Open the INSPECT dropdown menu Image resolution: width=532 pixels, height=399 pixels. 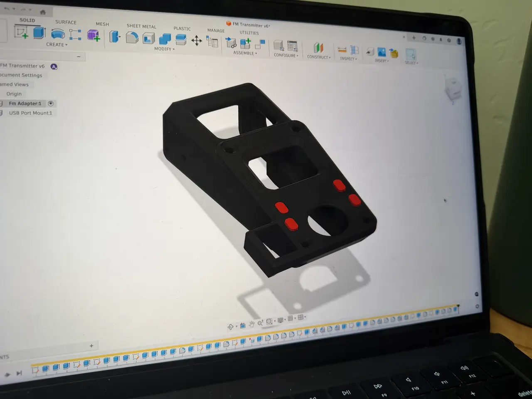click(x=348, y=59)
